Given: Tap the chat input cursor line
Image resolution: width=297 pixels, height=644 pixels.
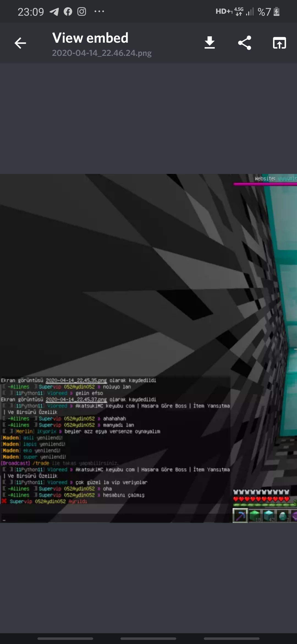Looking at the screenshot, I should [x=116, y=518].
